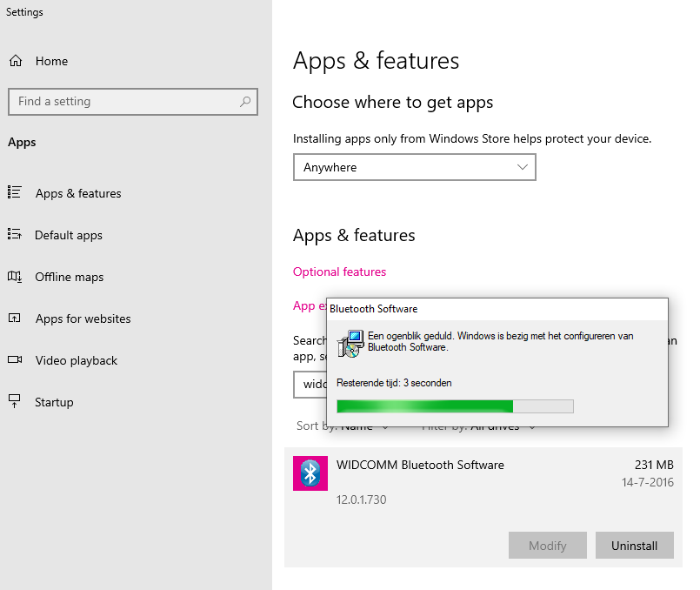Click the Uninstall button for WIDCOMM Bluetooth
Screen dimensions: 700x590
pyautogui.click(x=635, y=546)
